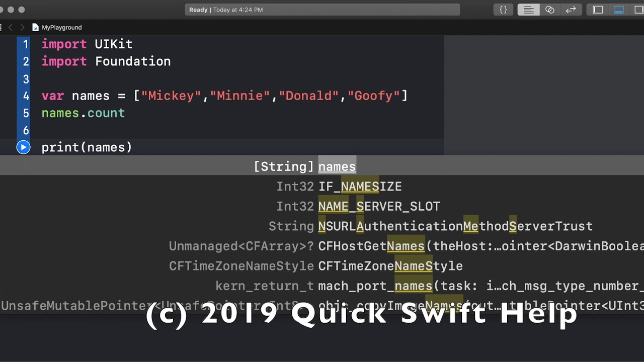Screen dimensions: 644x362
Task: Click line number 4 in gutter
Action: click(26, 96)
